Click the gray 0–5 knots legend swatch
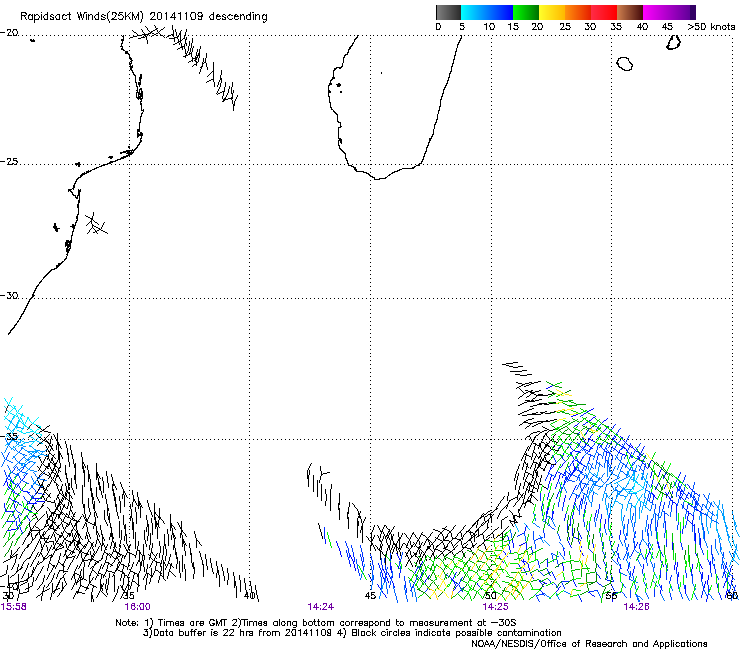Screen dimensions: 740x650 coord(448,12)
